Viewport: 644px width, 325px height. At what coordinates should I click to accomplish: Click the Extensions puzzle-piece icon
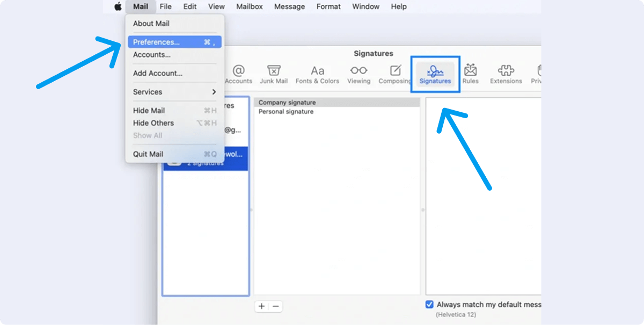point(505,73)
